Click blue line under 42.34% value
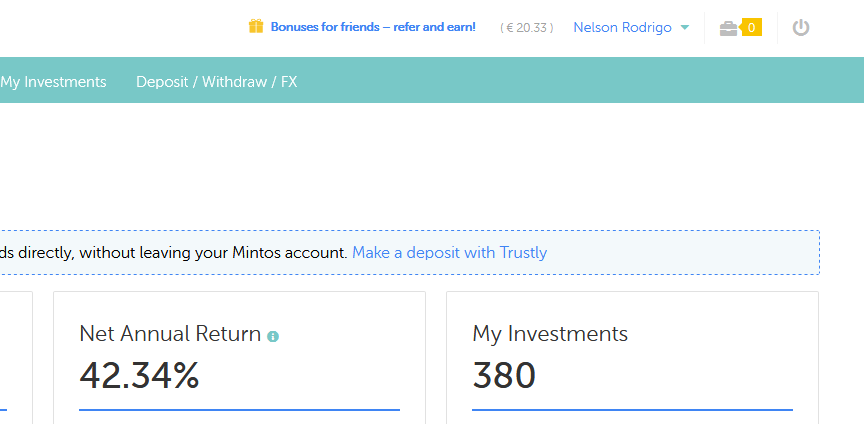 (x=239, y=409)
